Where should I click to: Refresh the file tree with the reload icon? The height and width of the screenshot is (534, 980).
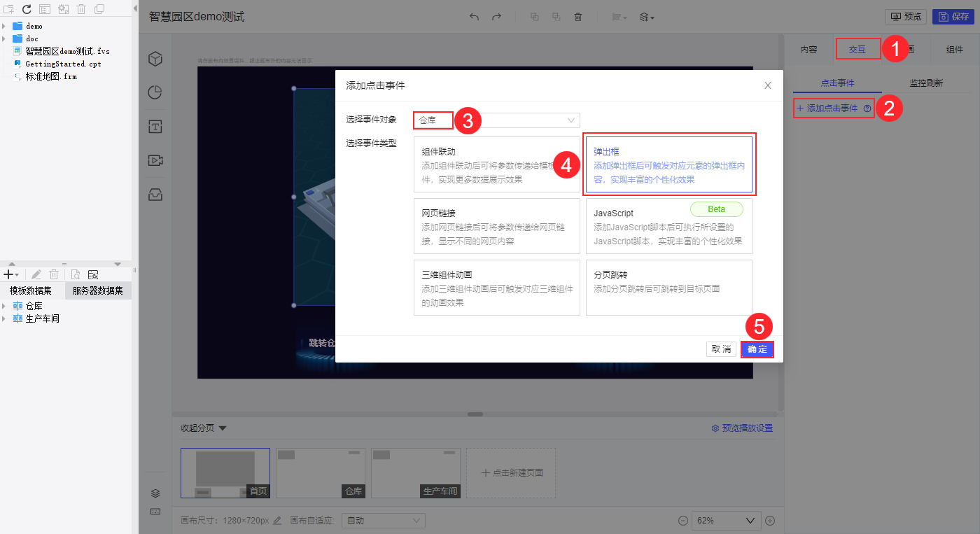pos(27,9)
